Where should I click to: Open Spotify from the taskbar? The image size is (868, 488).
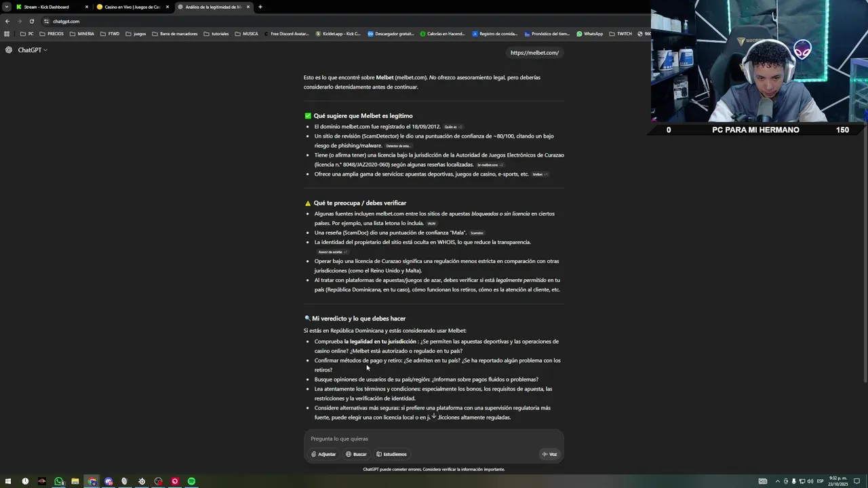[x=191, y=481]
